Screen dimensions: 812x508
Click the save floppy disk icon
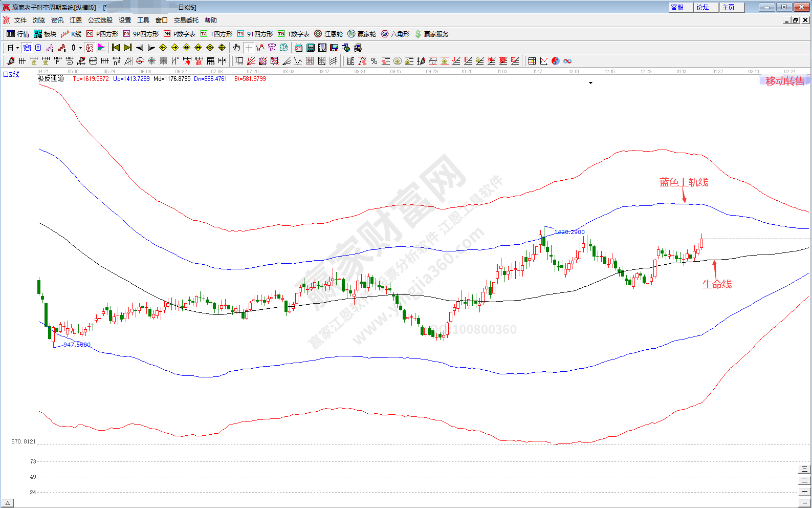click(334, 48)
